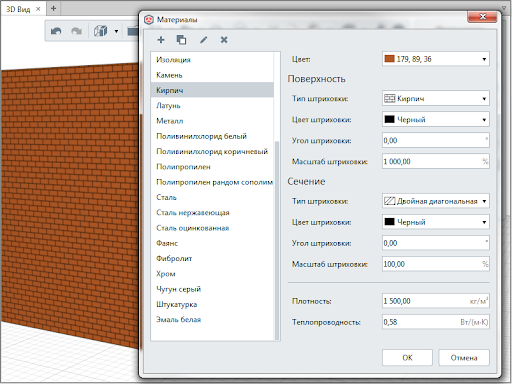Click section double diagonal hatch icon
The image size is (512, 384).
pos(389,201)
